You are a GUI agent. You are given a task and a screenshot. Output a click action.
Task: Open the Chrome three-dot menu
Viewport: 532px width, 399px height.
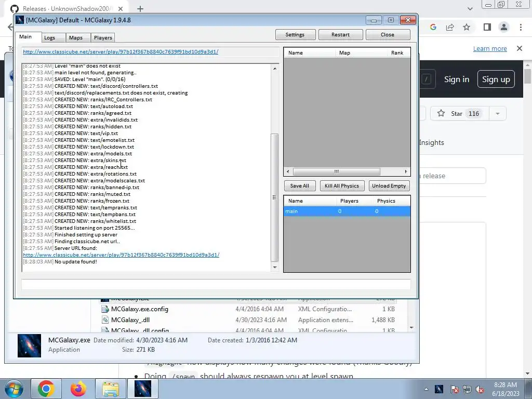tap(521, 27)
